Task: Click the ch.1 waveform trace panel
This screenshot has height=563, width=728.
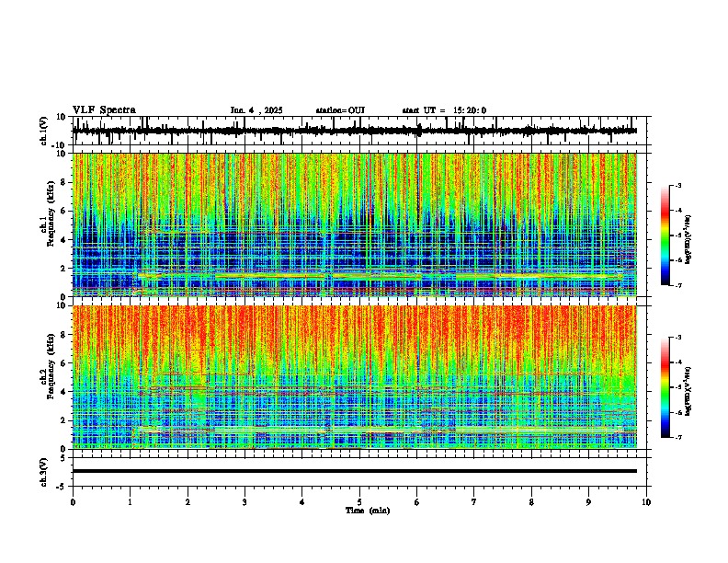Action: pos(359,131)
